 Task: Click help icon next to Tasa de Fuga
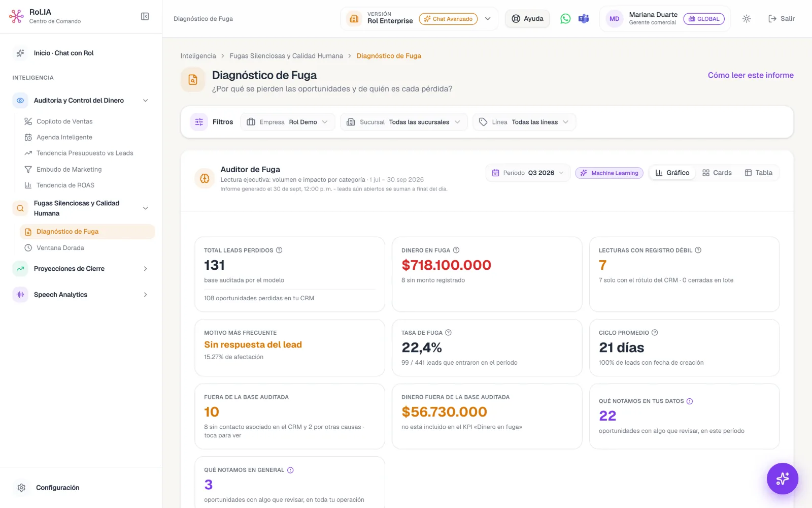(448, 333)
